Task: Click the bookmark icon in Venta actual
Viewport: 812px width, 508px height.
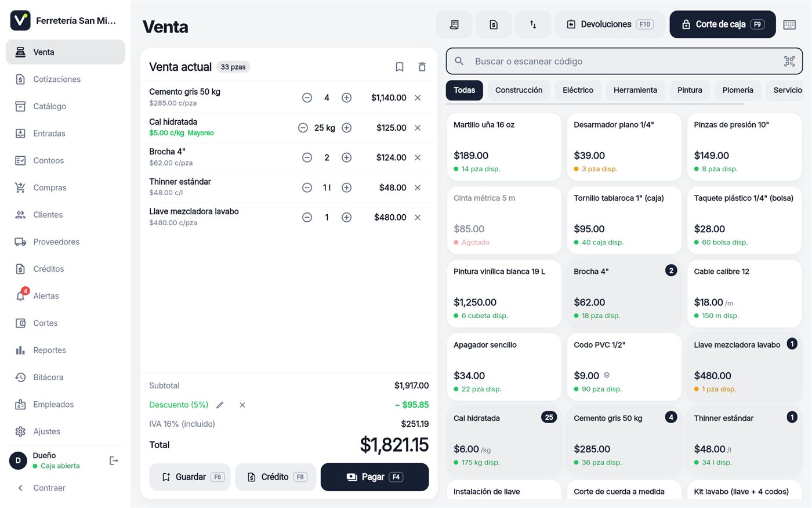Action: pos(400,67)
